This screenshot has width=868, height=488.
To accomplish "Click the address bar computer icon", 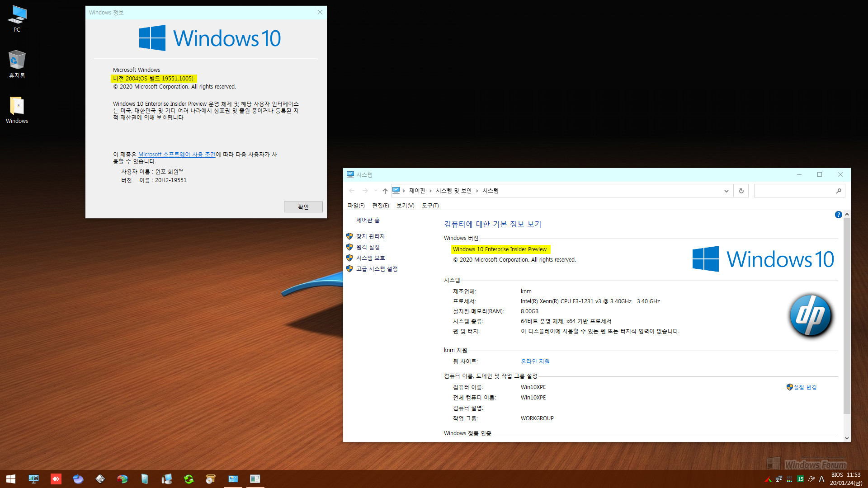I will click(396, 191).
